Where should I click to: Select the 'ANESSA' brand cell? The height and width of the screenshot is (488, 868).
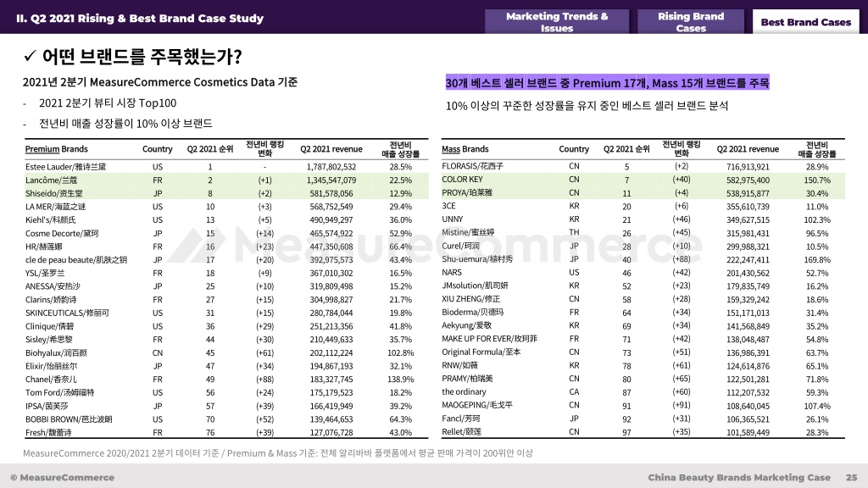tap(53, 286)
